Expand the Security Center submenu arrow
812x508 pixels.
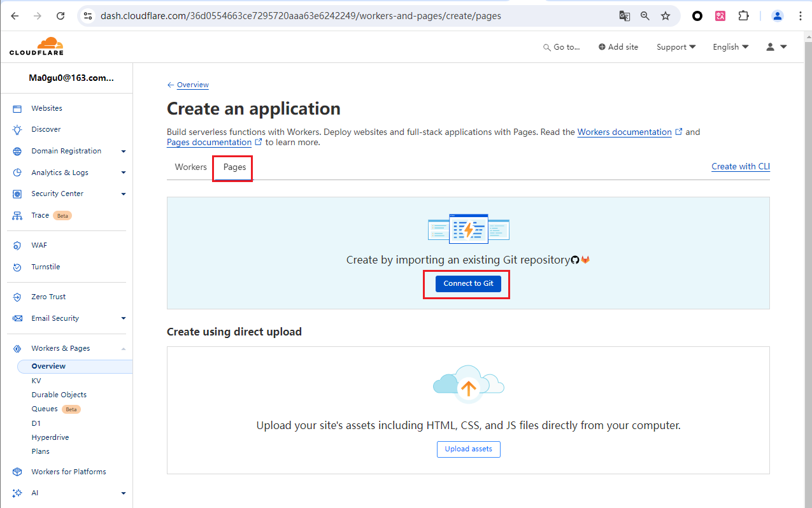click(124, 194)
